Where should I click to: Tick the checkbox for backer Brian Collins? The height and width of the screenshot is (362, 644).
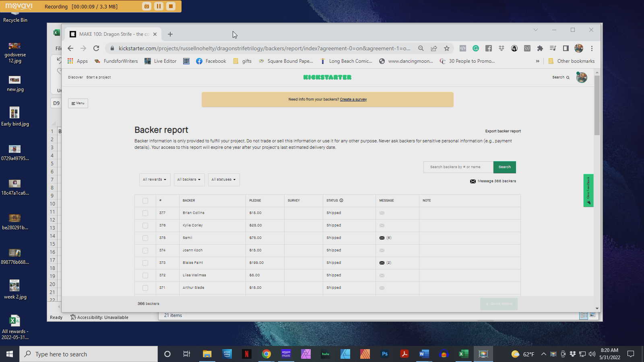145,213
